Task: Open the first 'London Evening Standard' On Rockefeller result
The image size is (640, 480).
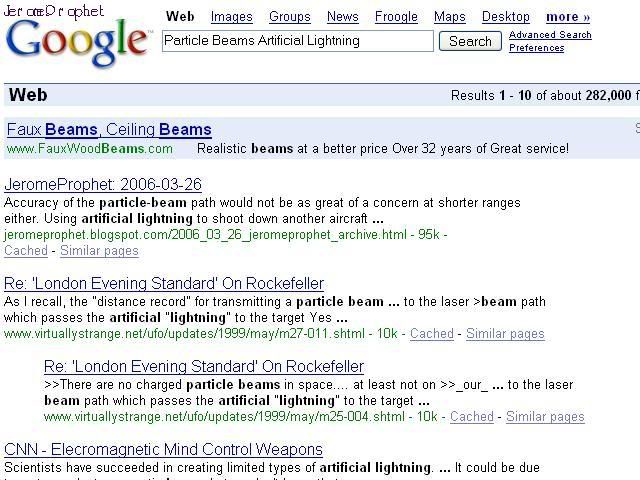Action: pos(164,283)
